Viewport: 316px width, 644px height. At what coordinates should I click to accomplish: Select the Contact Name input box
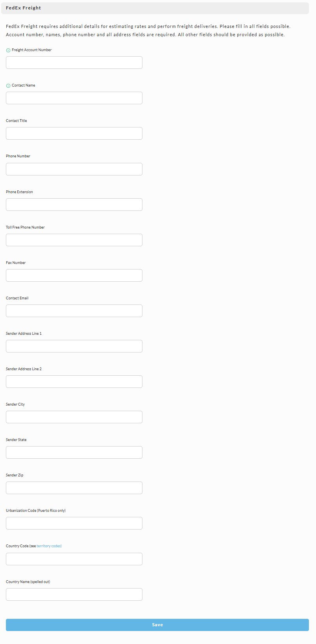tap(74, 98)
